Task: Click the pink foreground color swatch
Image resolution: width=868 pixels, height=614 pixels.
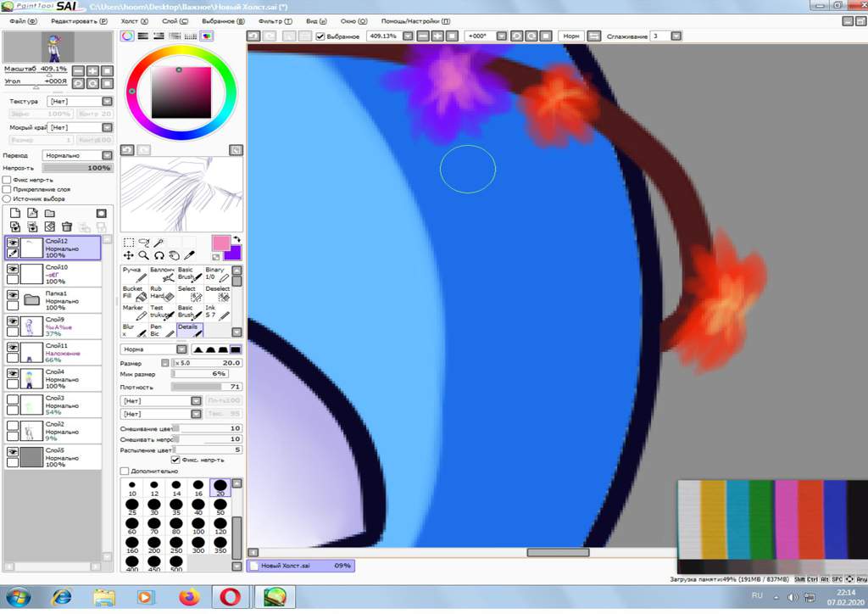Action: (x=220, y=243)
